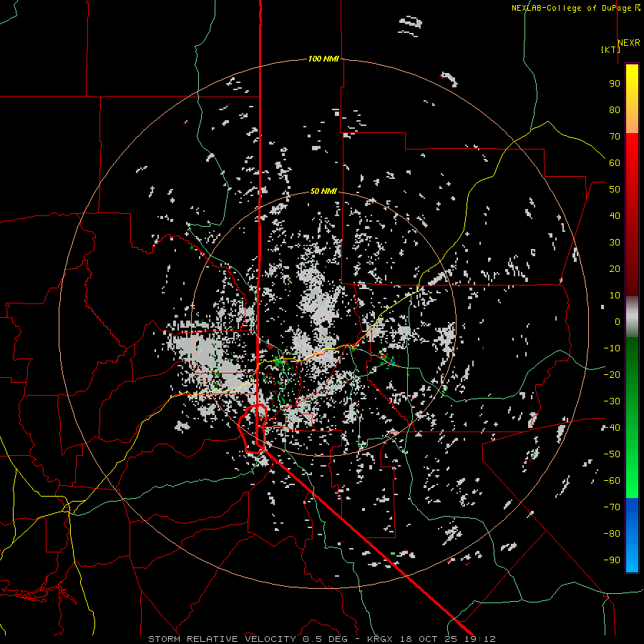
Task: Click the 30 value on the velocity scale
Action: pos(615,243)
